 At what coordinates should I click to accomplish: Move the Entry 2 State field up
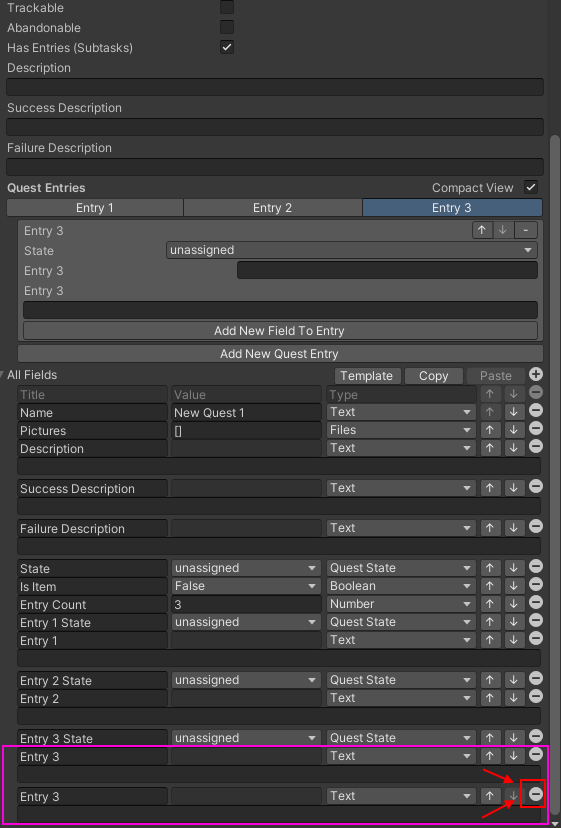(x=490, y=680)
